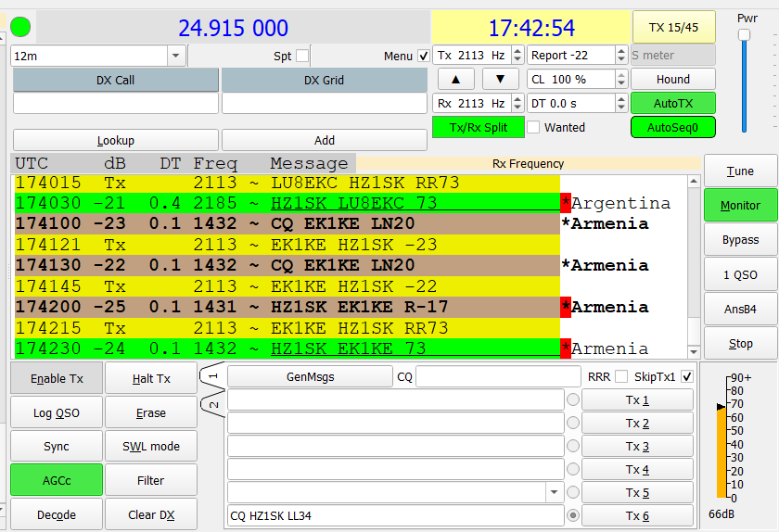Select the HZ1SK LU8EKC 73 decode line
This screenshot has width=779, height=532.
(x=287, y=203)
